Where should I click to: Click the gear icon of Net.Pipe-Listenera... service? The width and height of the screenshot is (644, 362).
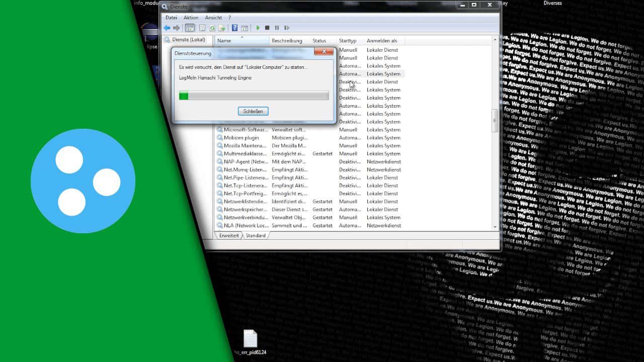tap(220, 177)
